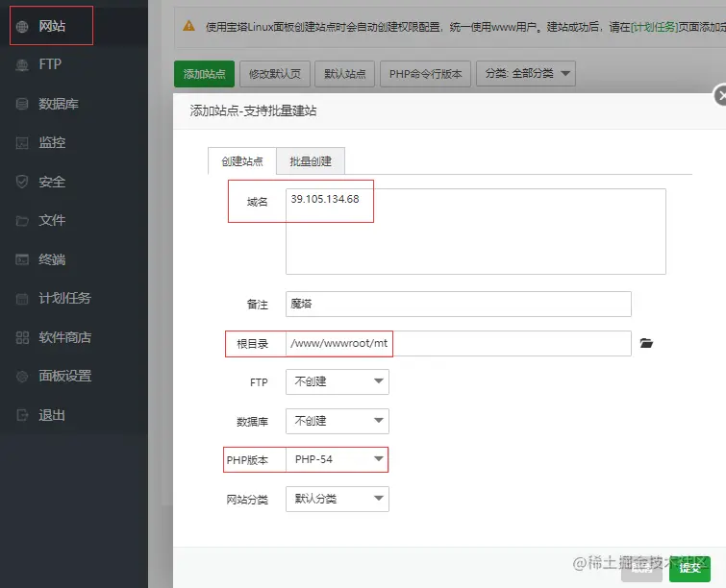Open 安全 in the sidebar
This screenshot has width=726, height=588.
52,182
